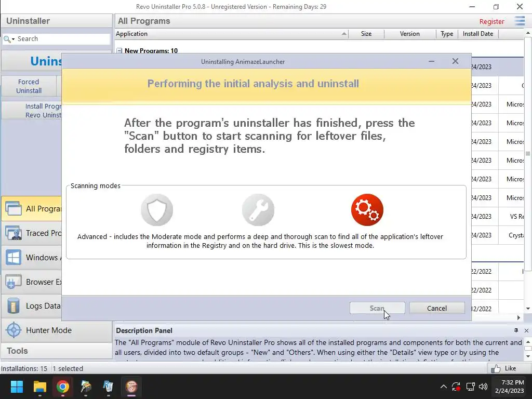Click the sync update tray icon
Image resolution: width=532 pixels, height=399 pixels.
coord(456,387)
